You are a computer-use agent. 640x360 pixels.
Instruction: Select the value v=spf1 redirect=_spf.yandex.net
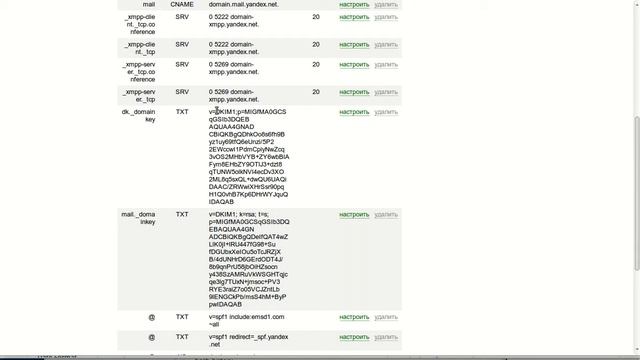pyautogui.click(x=249, y=340)
